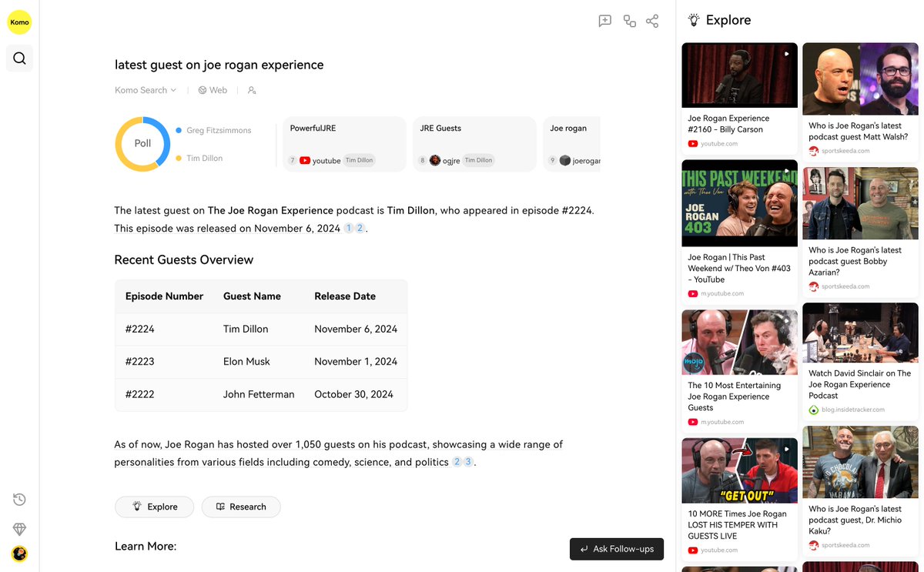This screenshot has width=924, height=572.
Task: Open the PowerfulJRE source card
Action: click(345, 144)
